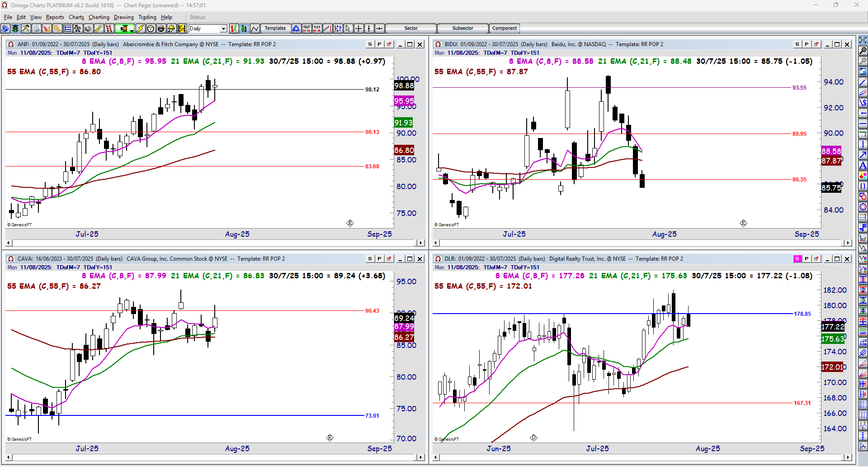Select the vertical line drawing tool

tap(863, 144)
